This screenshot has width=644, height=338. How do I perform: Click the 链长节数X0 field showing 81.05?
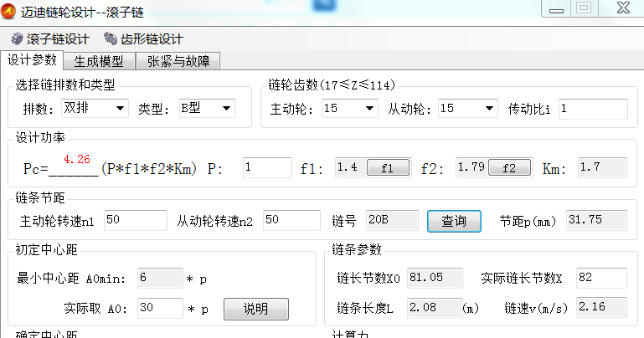tap(435, 278)
